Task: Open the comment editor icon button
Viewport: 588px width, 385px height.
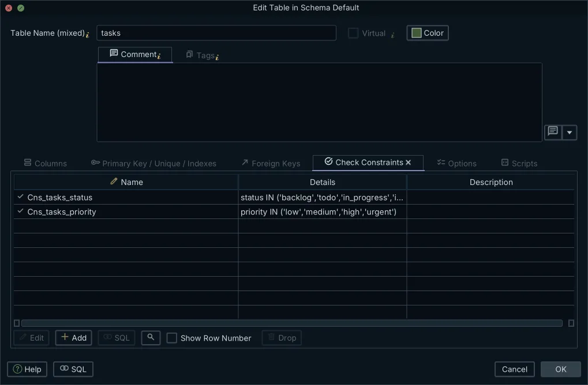Action: (553, 132)
